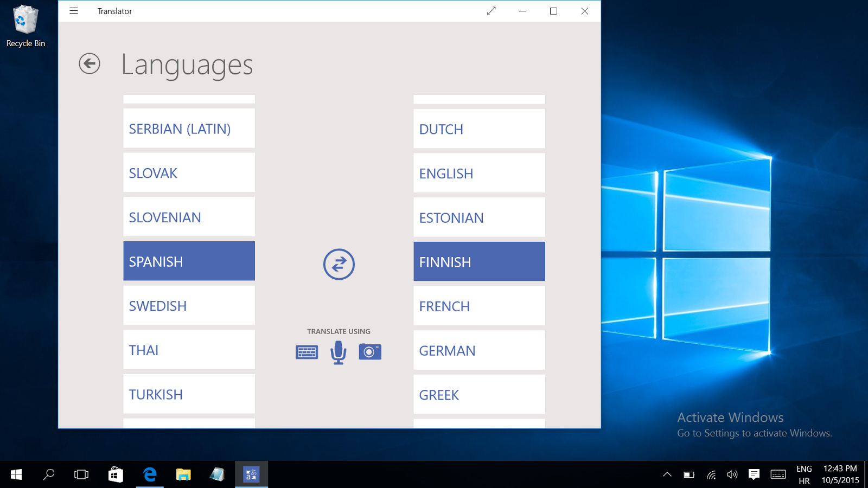Open Microsoft Edge from the taskbar
The width and height of the screenshot is (868, 488).
[x=150, y=475]
